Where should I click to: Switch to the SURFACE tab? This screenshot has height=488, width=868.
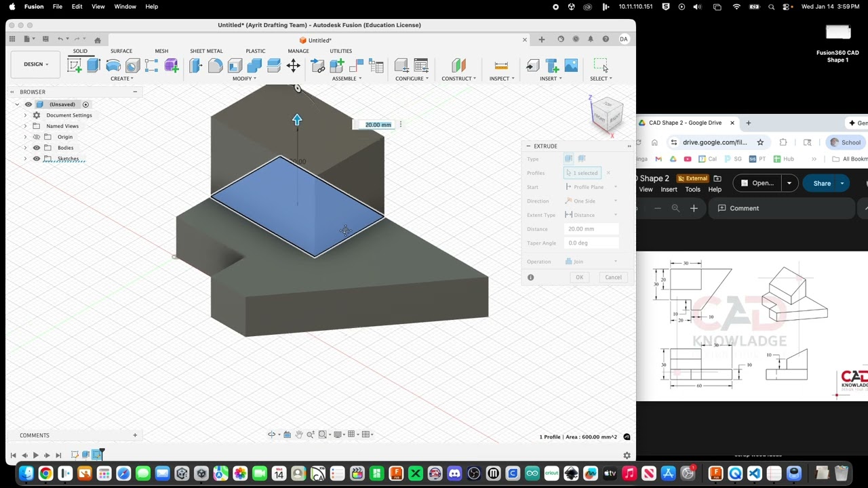pyautogui.click(x=121, y=51)
